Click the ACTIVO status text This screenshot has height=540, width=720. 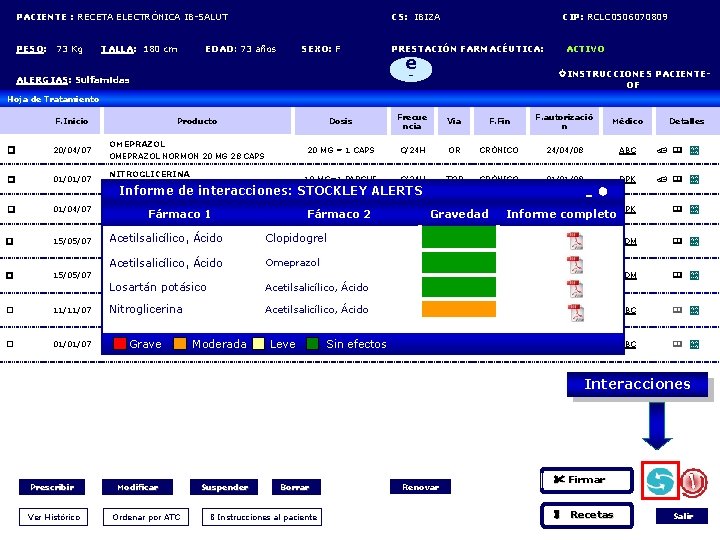tap(585, 49)
